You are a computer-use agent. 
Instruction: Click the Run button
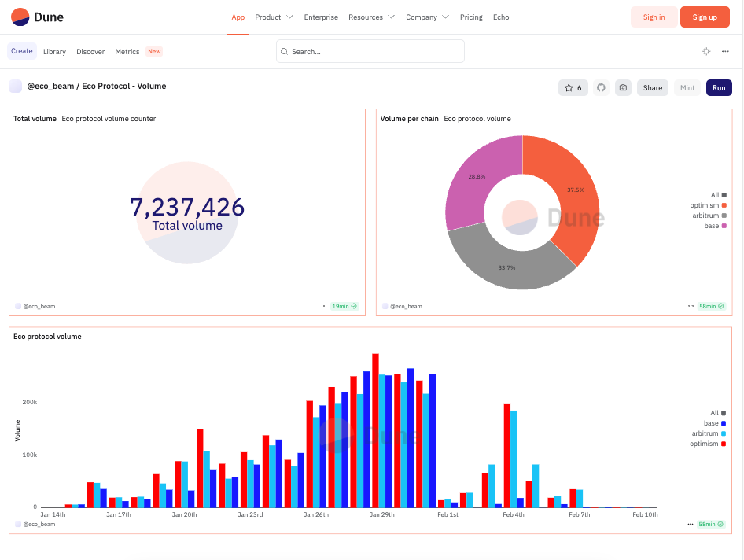[719, 88]
